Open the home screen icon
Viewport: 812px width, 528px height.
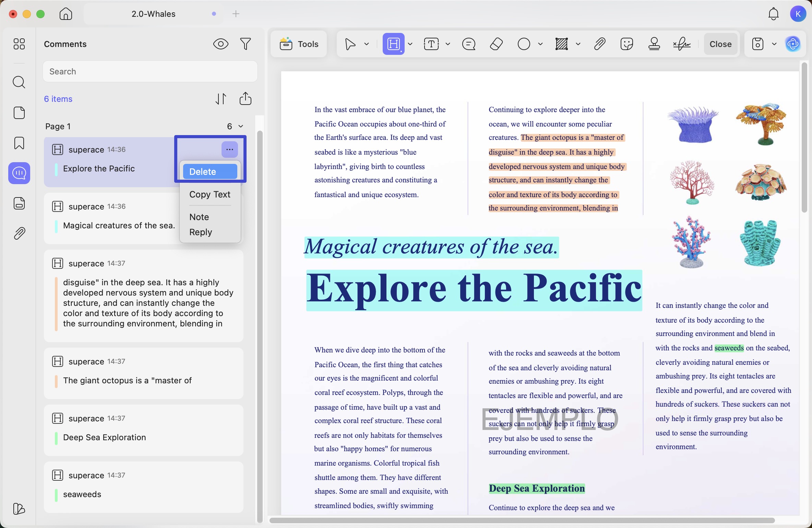pos(65,14)
